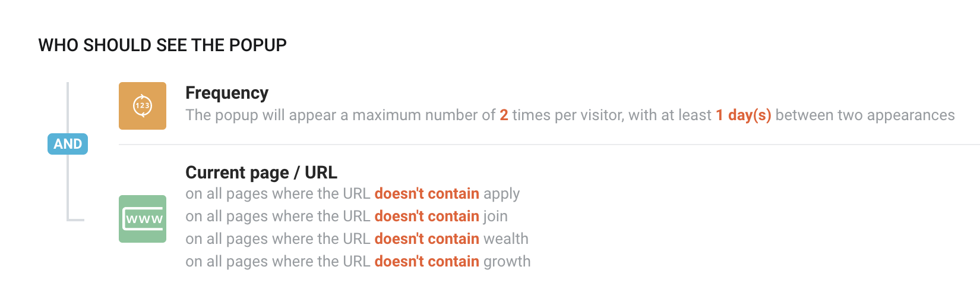Change the 1 day(s) interval value

tap(744, 115)
